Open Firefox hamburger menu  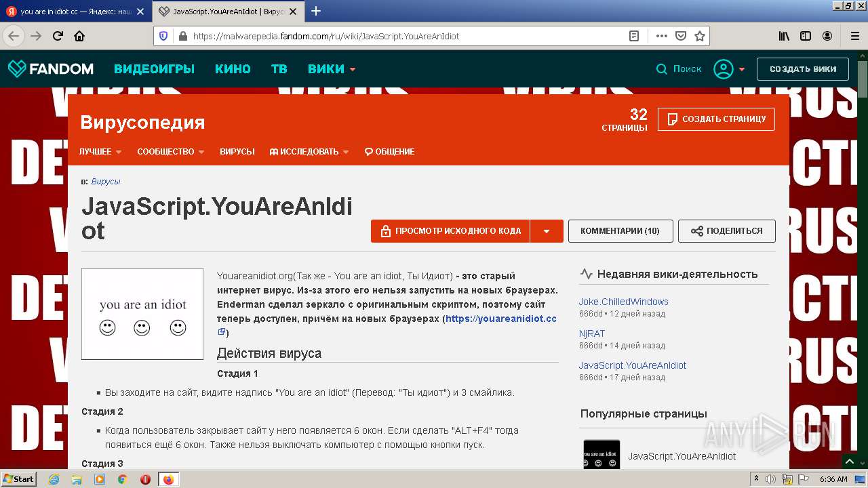(855, 36)
